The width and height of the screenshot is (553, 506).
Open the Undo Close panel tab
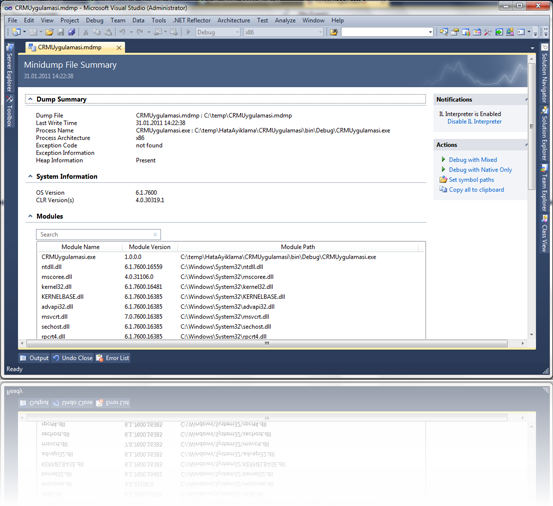(x=73, y=358)
